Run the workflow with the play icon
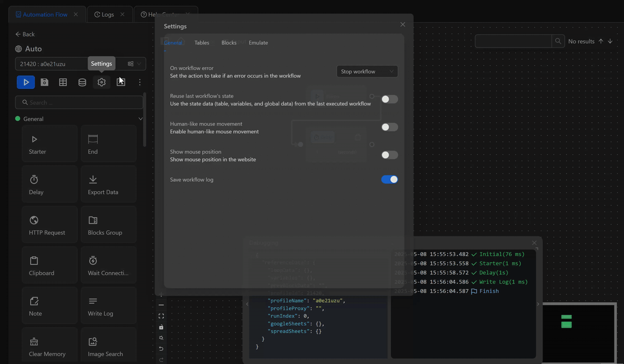Image resolution: width=624 pixels, height=364 pixels. [x=26, y=82]
